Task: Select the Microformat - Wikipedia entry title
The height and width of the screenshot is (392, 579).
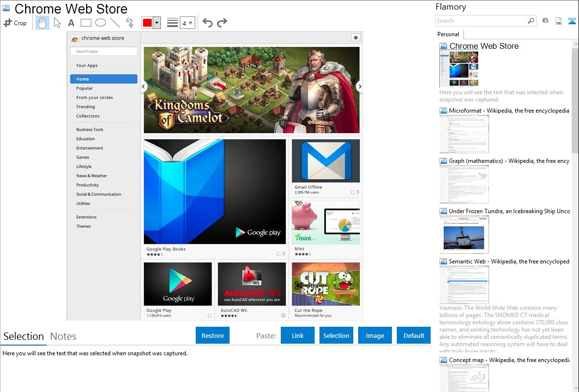Action: 509,111
